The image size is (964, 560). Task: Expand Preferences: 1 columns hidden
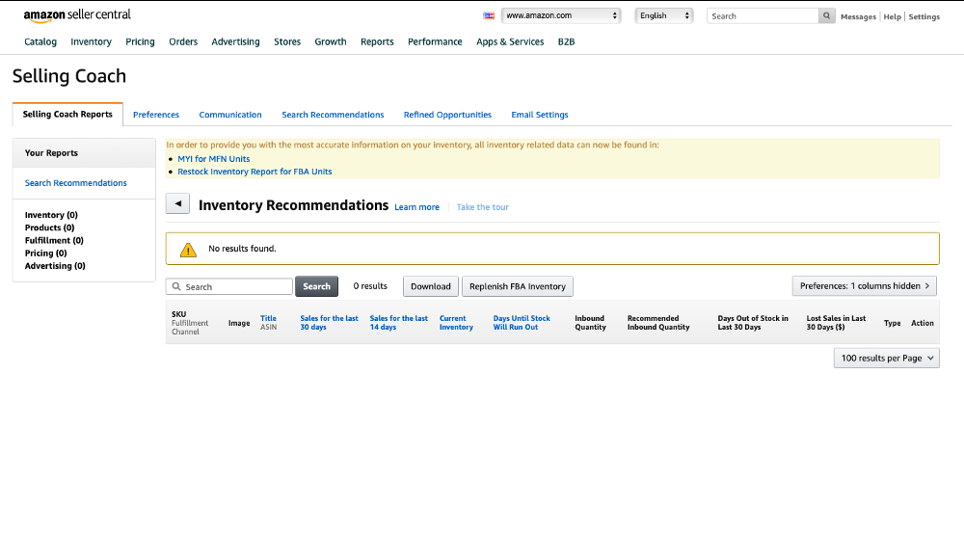[x=865, y=286]
